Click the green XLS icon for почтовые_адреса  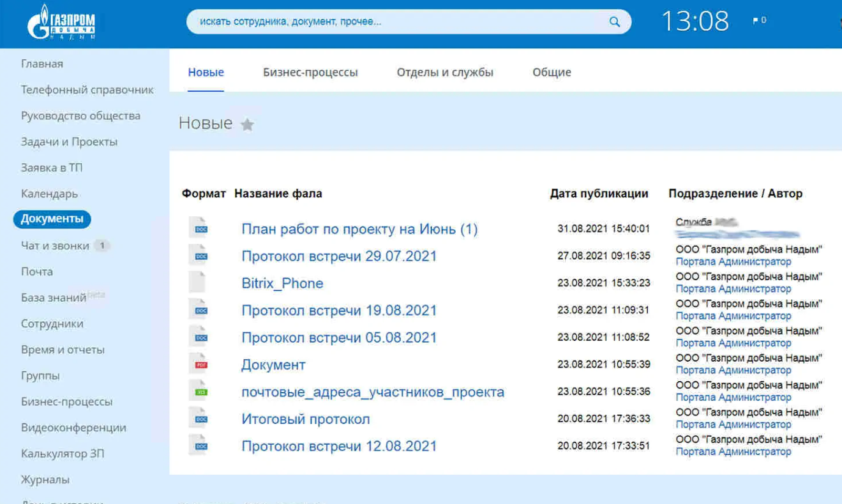coord(199,391)
